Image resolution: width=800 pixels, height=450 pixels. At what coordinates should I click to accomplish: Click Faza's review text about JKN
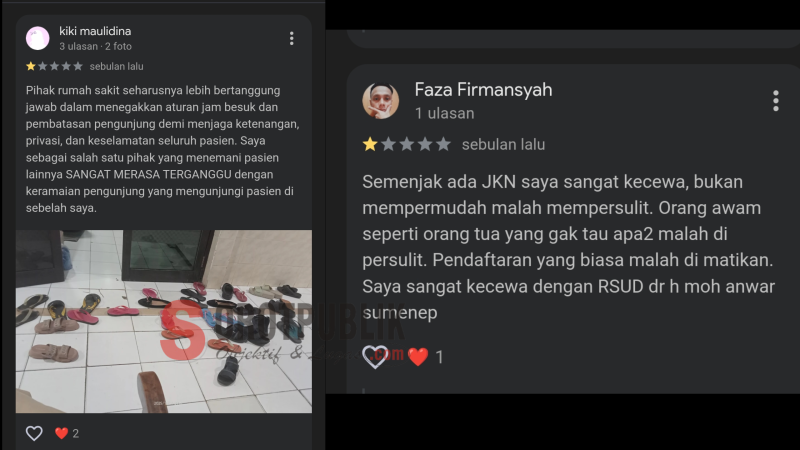pos(568,247)
